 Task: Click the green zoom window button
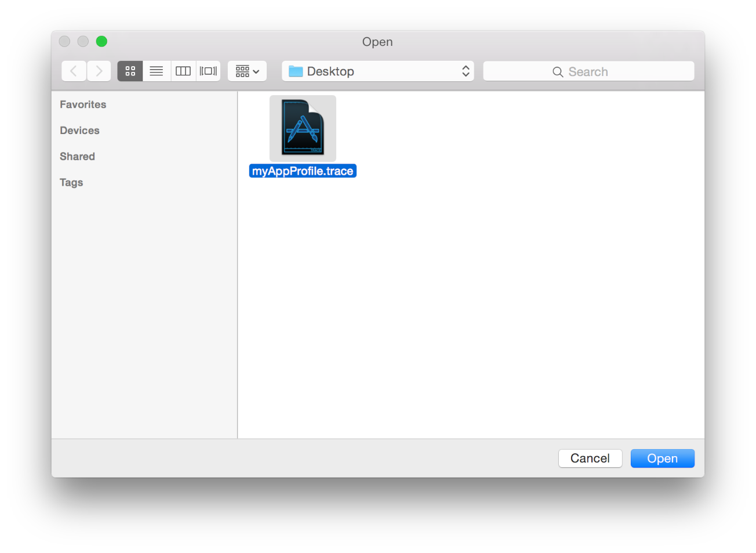101,41
